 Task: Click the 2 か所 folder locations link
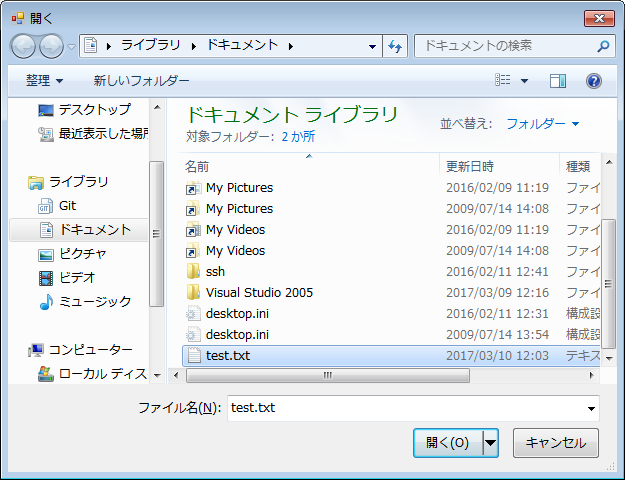pyautogui.click(x=298, y=137)
